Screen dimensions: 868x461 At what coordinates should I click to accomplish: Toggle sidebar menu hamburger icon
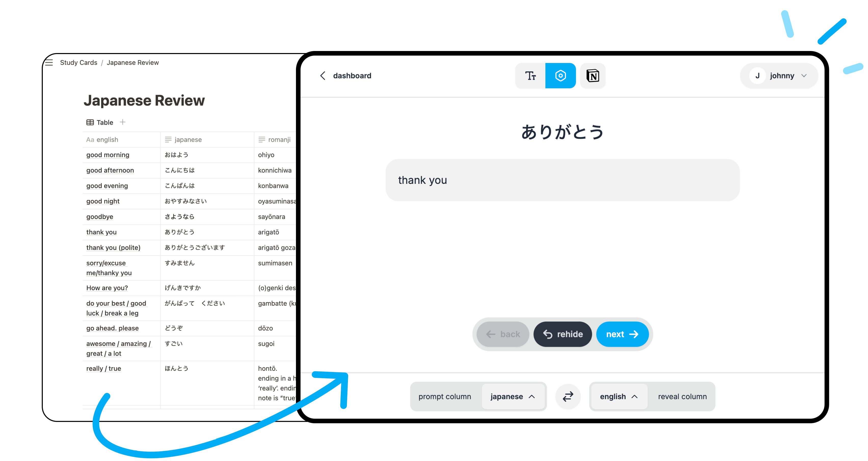click(49, 63)
